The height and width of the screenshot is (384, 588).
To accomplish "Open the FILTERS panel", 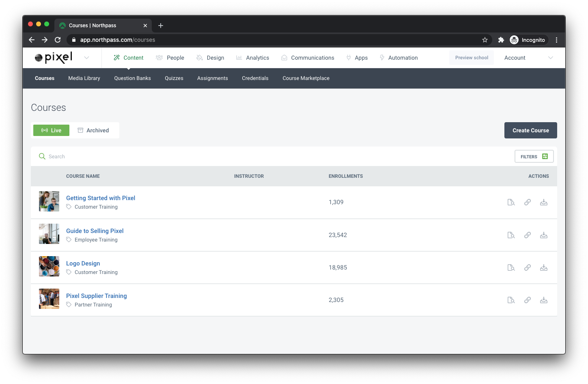I will [534, 157].
